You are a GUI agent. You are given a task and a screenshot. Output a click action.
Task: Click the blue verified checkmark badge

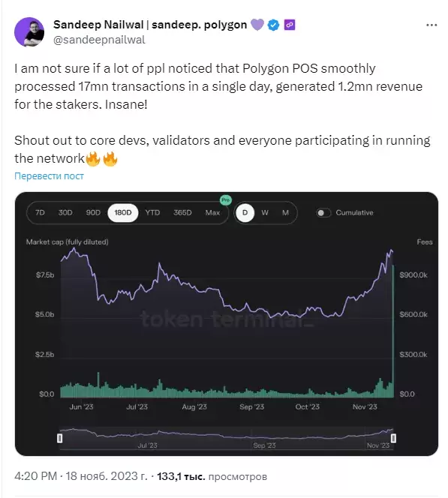click(x=273, y=25)
